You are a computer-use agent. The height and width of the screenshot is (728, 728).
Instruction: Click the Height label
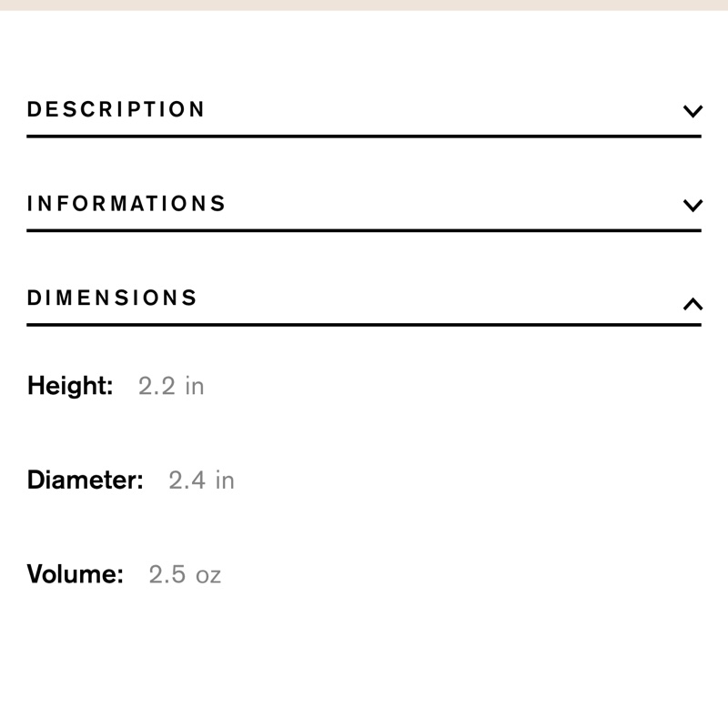(70, 386)
